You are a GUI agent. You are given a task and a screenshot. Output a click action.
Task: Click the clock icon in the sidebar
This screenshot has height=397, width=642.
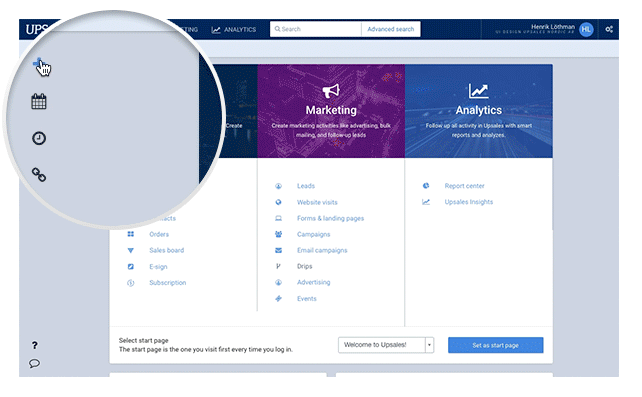[39, 138]
